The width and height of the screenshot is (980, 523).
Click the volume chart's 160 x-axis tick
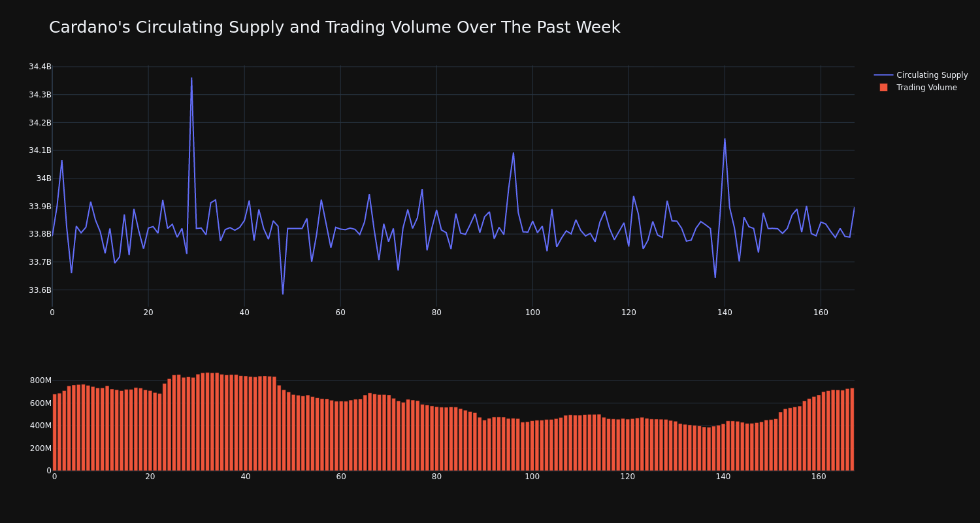tap(819, 477)
